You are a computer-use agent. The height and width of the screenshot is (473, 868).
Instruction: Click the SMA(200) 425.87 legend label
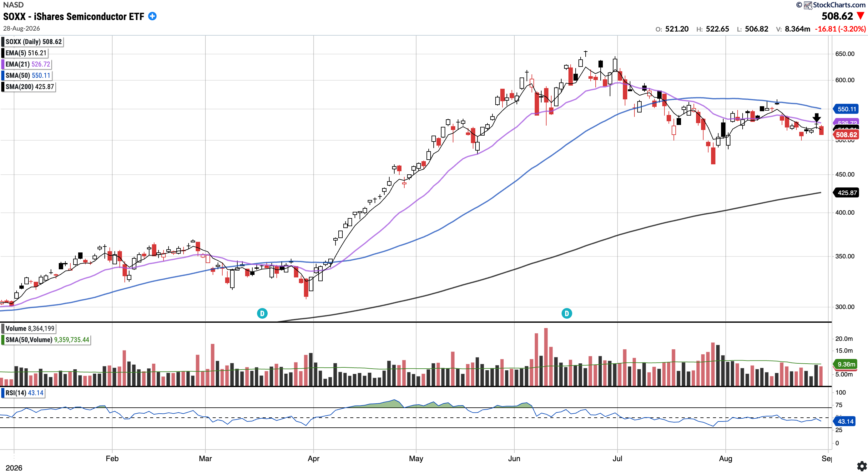click(29, 87)
